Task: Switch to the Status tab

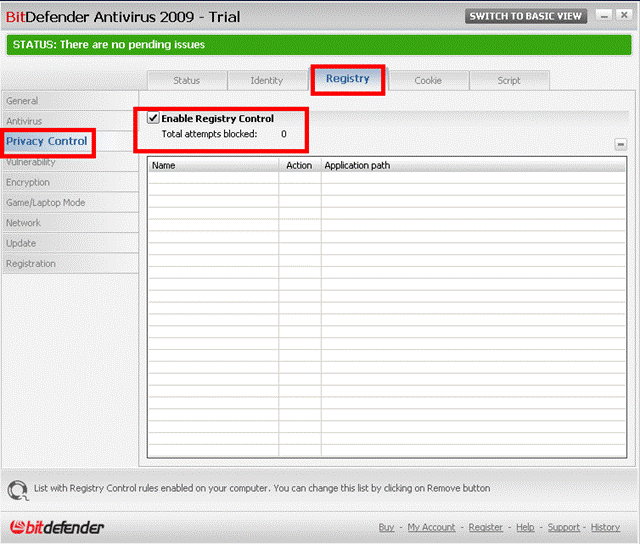Action: 187,81
